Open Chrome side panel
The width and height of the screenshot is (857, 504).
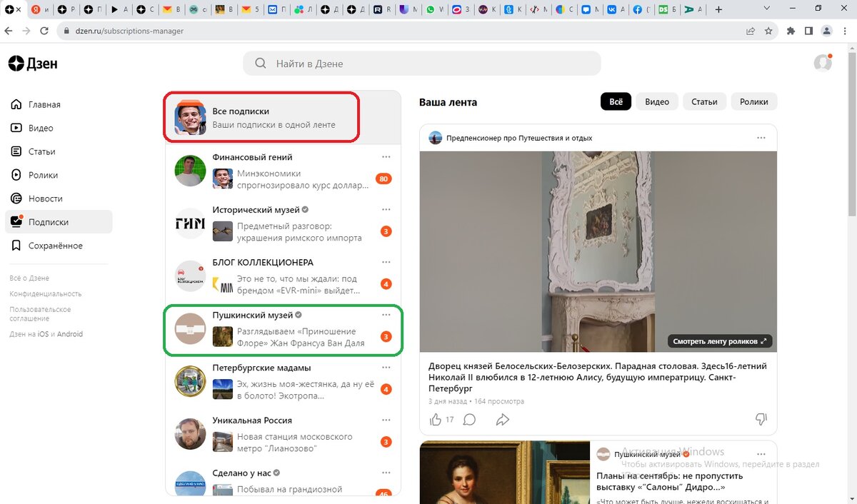808,31
